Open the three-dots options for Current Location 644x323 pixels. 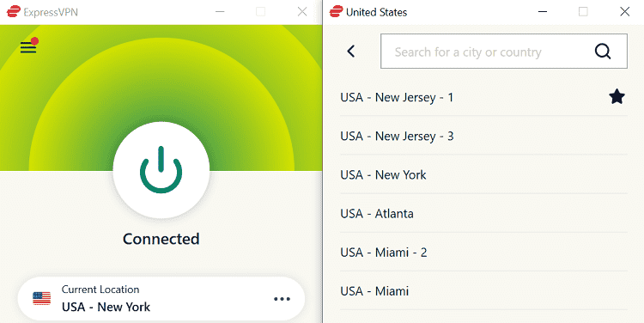(282, 299)
